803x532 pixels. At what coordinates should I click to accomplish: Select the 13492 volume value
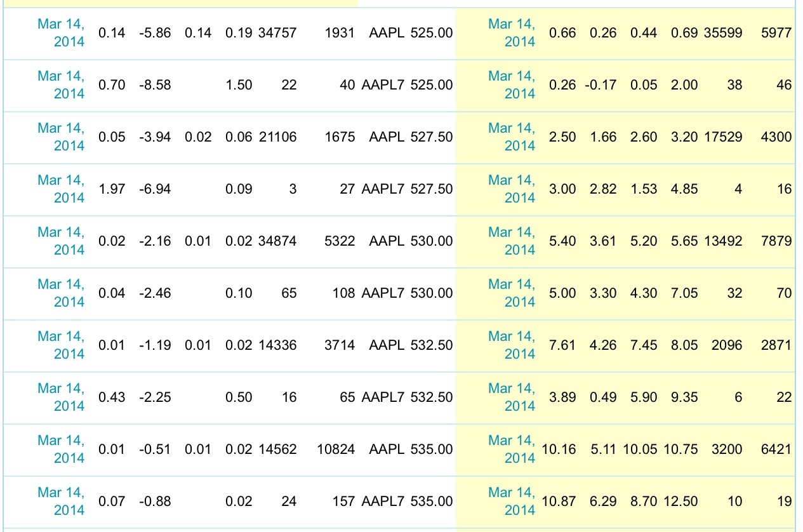723,241
